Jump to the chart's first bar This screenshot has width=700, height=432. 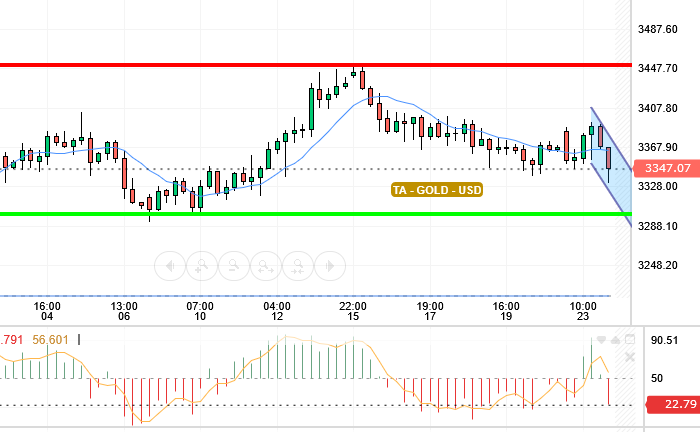170,266
